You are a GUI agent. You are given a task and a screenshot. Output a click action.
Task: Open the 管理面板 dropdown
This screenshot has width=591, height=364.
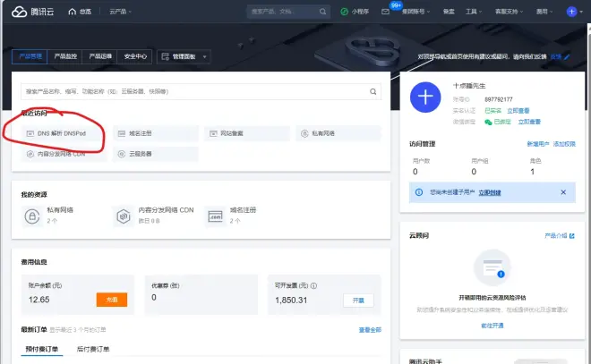point(184,56)
